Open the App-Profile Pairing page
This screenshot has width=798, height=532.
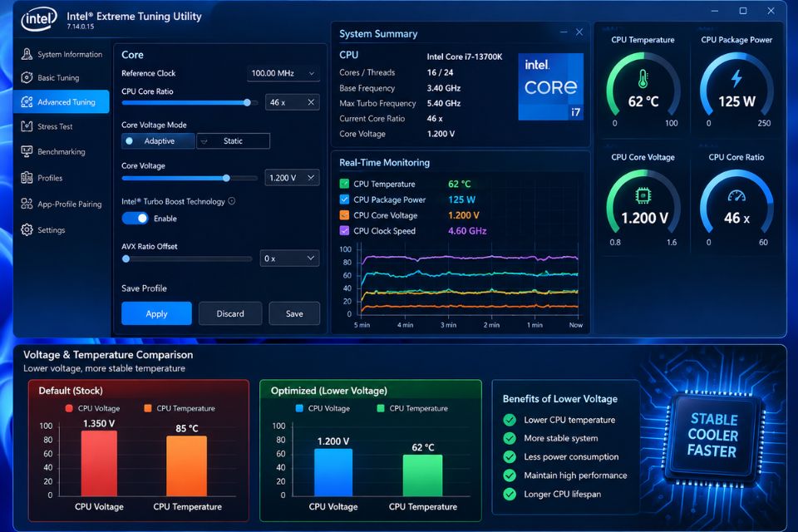click(x=62, y=204)
